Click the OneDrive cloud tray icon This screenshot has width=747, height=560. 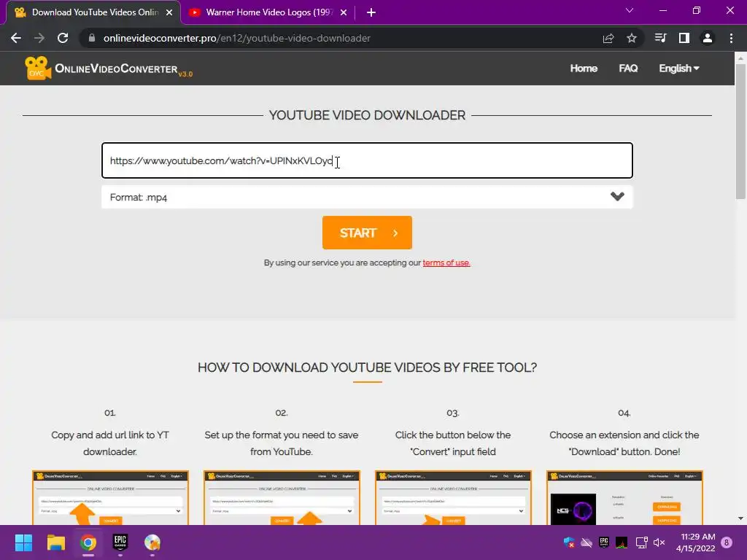tap(587, 542)
